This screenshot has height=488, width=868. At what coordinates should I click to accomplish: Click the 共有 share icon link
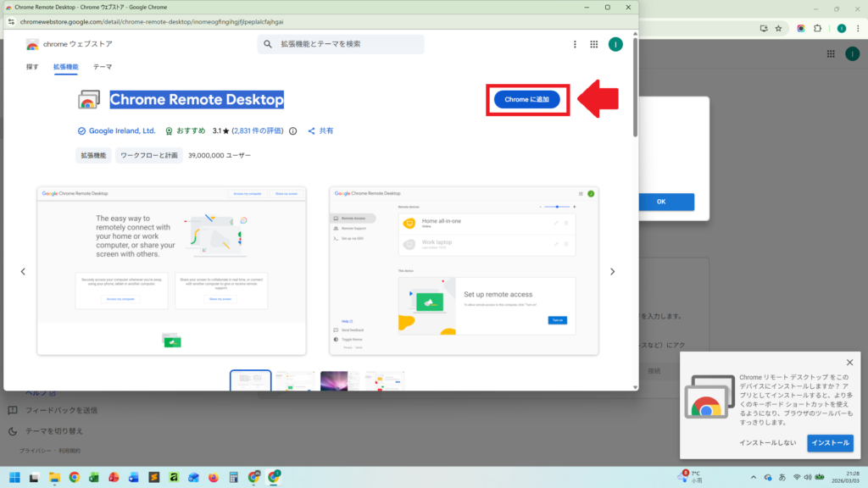320,131
